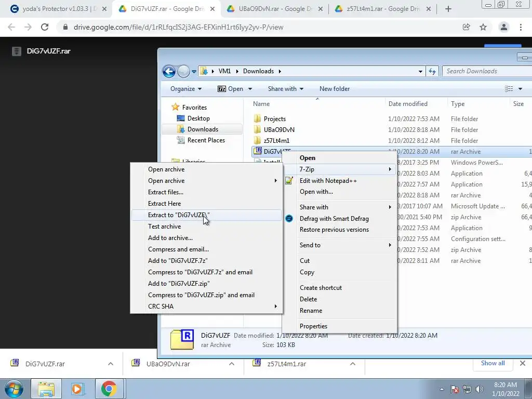Select Desktop under Favorites
Image resolution: width=532 pixels, height=399 pixels.
[198, 118]
